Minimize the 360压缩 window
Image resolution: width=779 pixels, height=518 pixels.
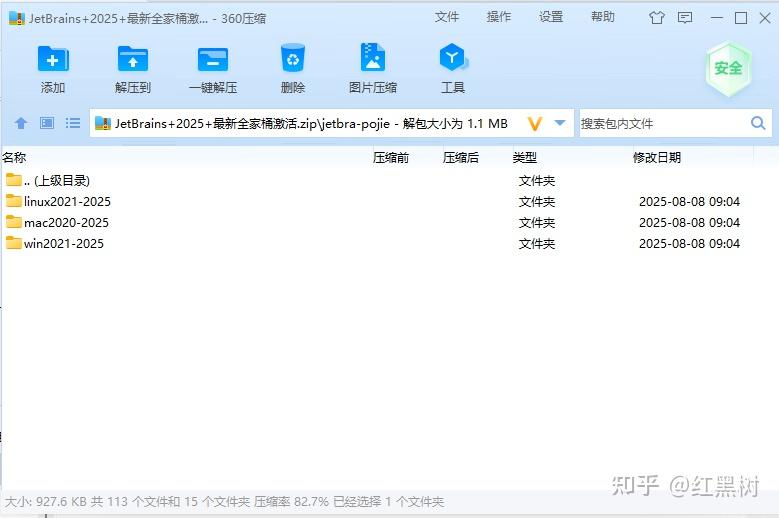point(716,18)
